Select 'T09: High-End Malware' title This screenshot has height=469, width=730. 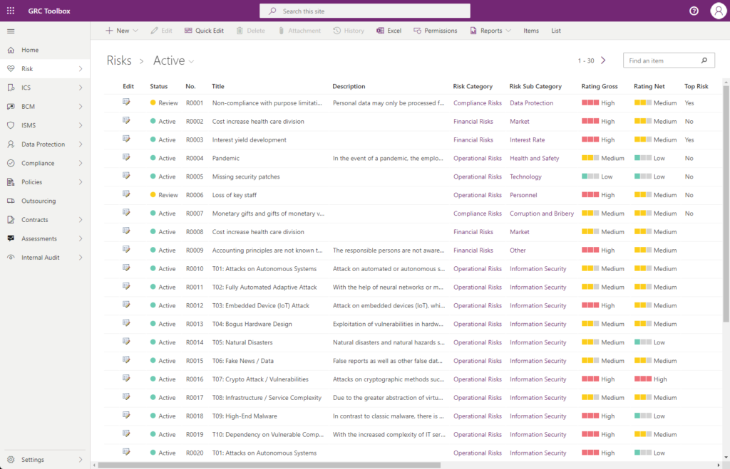[x=244, y=416]
